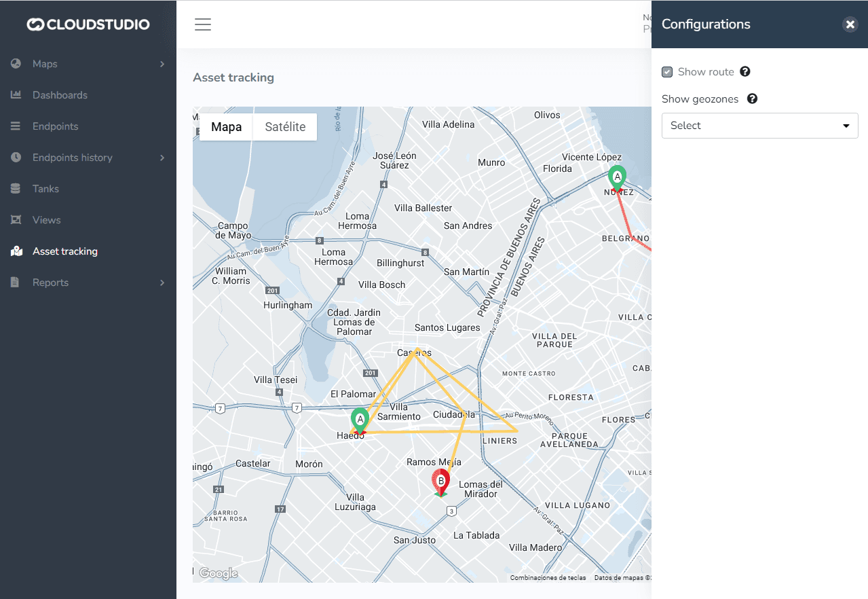The height and width of the screenshot is (599, 868).
Task: Click the Billinghurst map label
Action: coord(400,263)
